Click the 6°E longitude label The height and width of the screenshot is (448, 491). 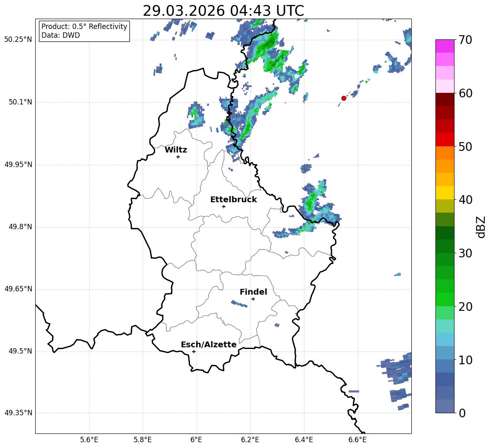(196, 440)
